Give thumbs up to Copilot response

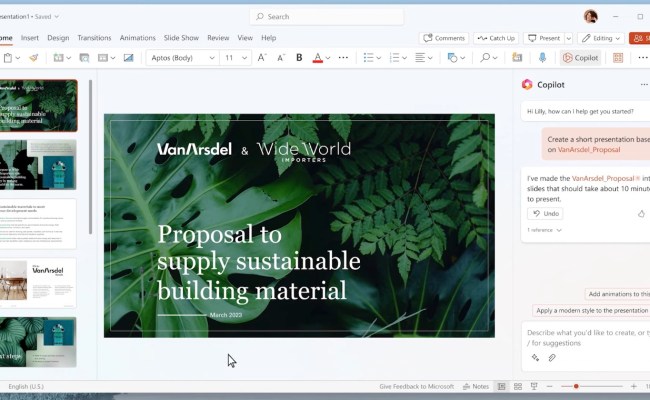coord(641,213)
